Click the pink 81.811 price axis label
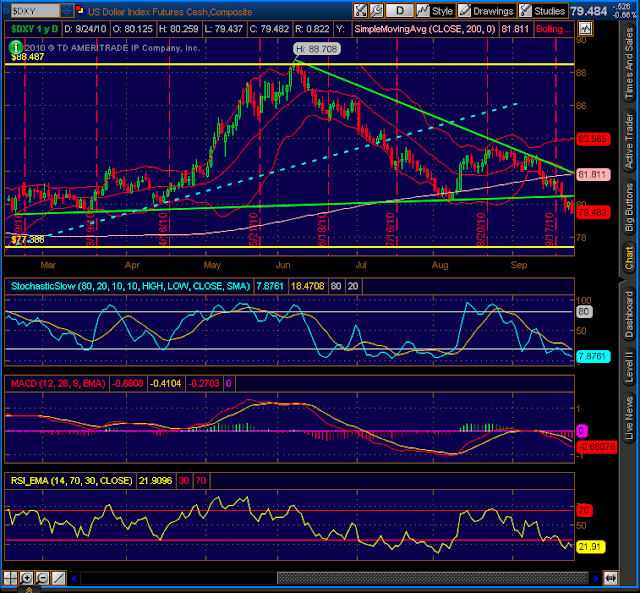Image resolution: width=640 pixels, height=593 pixels. coord(593,175)
